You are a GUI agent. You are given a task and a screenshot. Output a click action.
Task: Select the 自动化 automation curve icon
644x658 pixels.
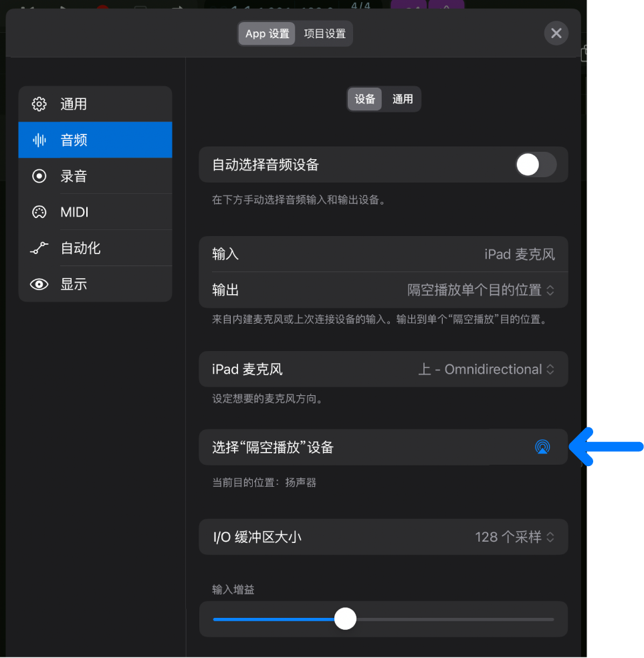coord(39,248)
